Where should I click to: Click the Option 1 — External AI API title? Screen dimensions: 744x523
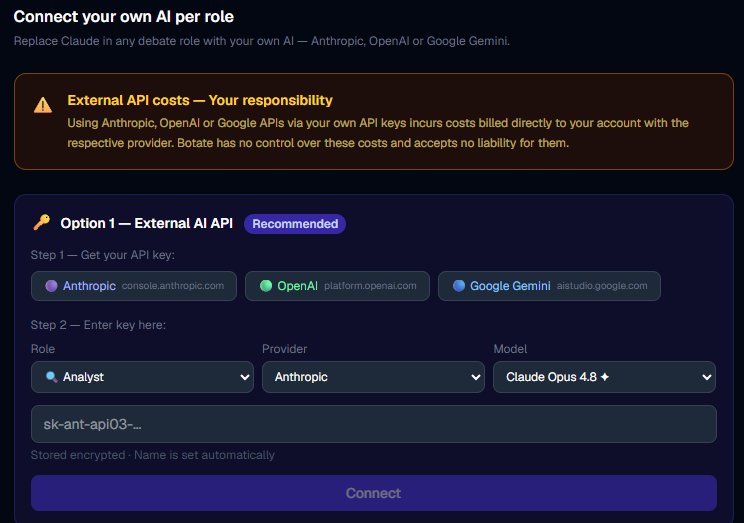pos(147,223)
